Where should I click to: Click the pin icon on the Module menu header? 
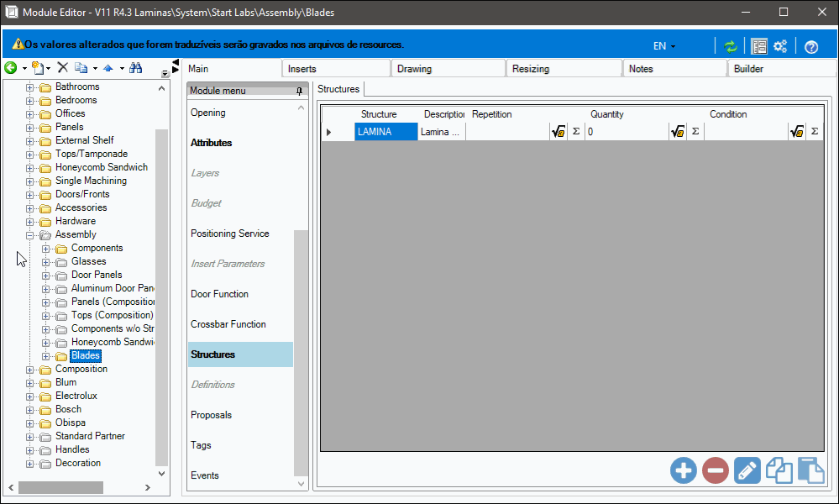[x=299, y=91]
